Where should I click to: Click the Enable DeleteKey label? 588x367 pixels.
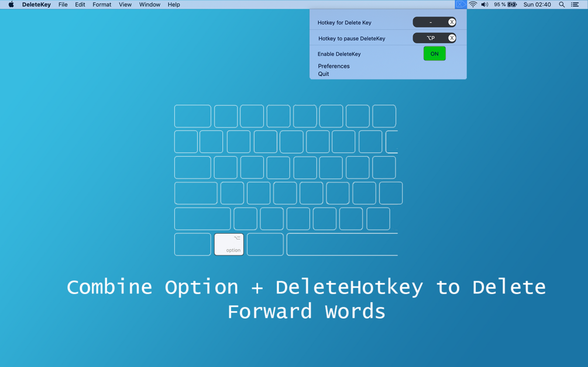coord(339,54)
